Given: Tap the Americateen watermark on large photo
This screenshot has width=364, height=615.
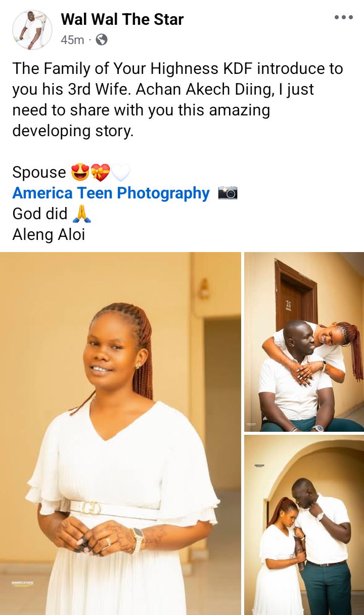Looking at the screenshot, I should [23, 584].
